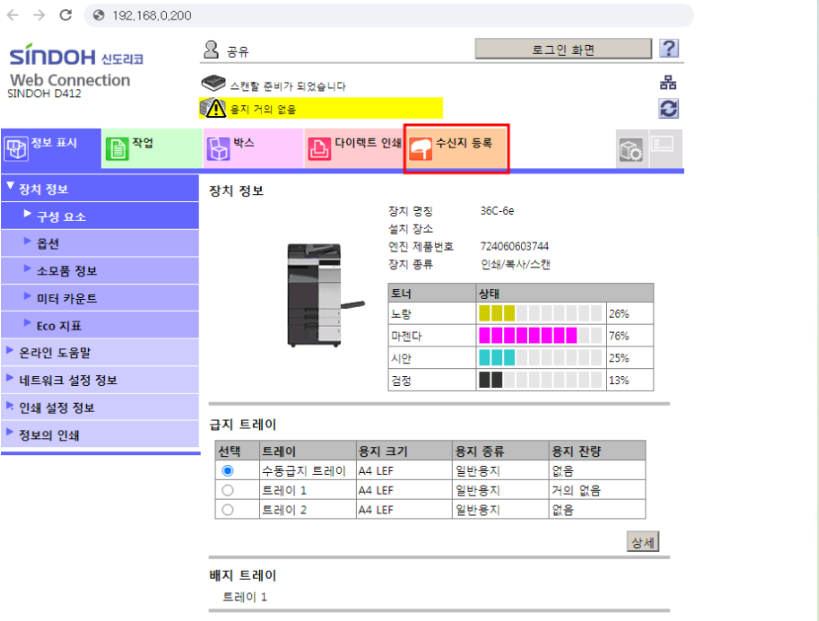Click the address bar showing 192.168.0.200
The width and height of the screenshot is (819, 621).
389,16
